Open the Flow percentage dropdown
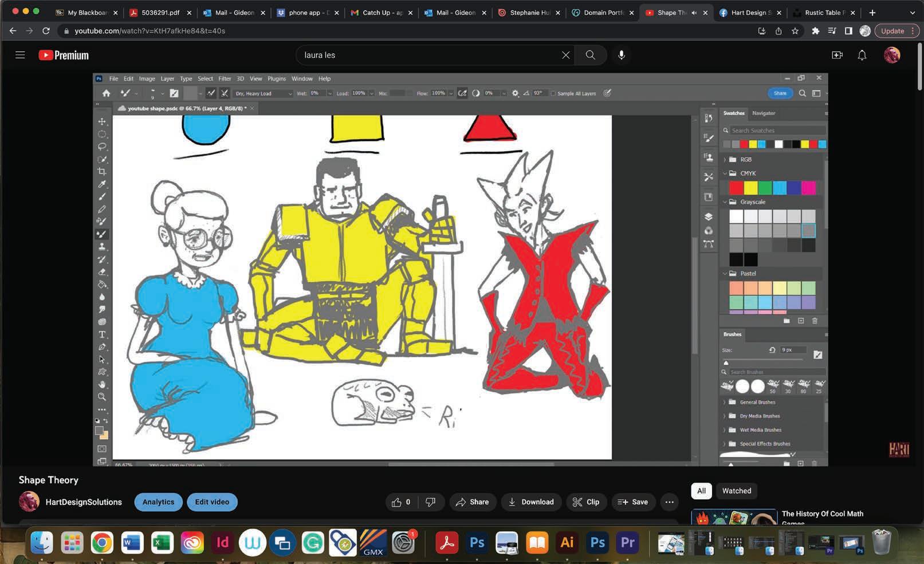924x564 pixels. coord(451,93)
